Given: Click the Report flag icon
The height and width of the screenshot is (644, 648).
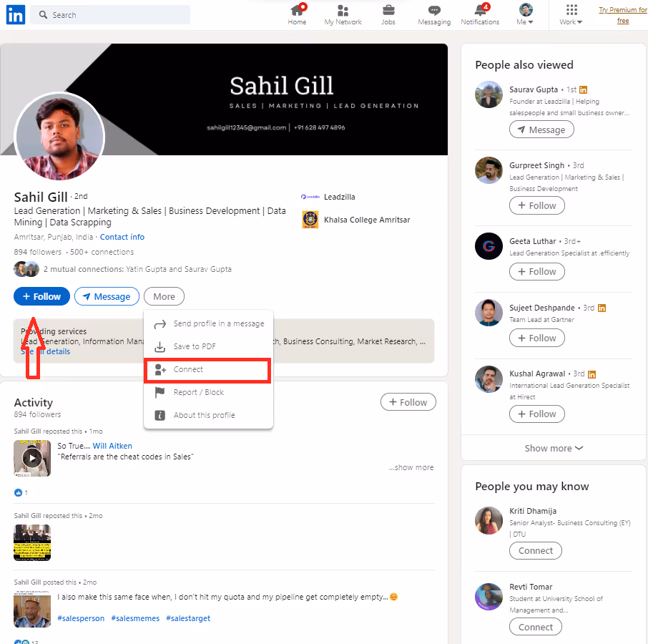Looking at the screenshot, I should point(159,392).
